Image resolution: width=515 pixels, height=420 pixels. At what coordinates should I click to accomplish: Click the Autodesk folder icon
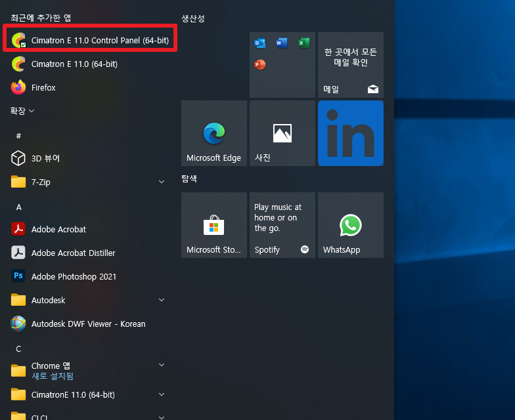(18, 300)
